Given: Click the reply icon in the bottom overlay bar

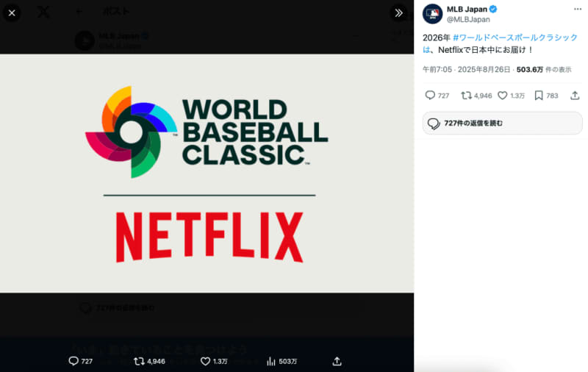Looking at the screenshot, I should click(73, 361).
